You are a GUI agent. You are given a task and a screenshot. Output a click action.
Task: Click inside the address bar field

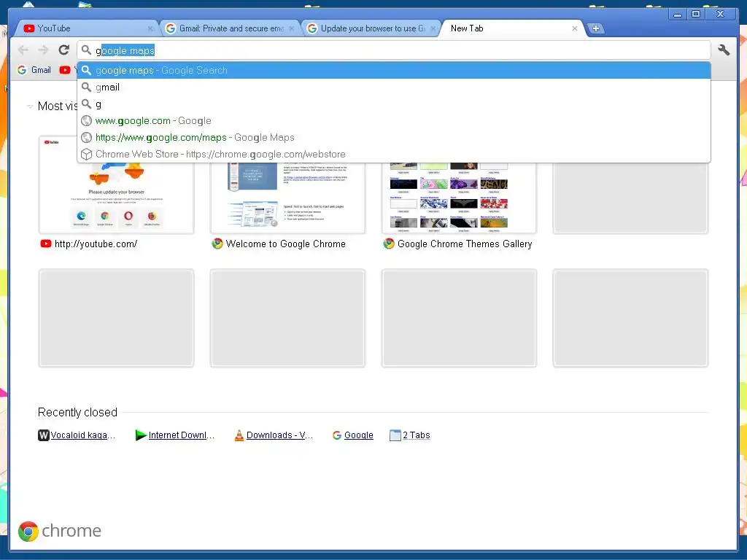pos(394,50)
